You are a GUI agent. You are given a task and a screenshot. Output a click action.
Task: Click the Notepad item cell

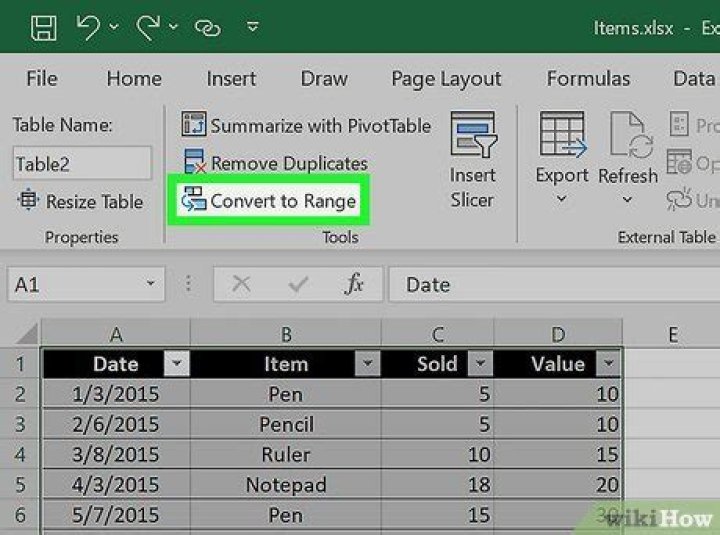(286, 484)
